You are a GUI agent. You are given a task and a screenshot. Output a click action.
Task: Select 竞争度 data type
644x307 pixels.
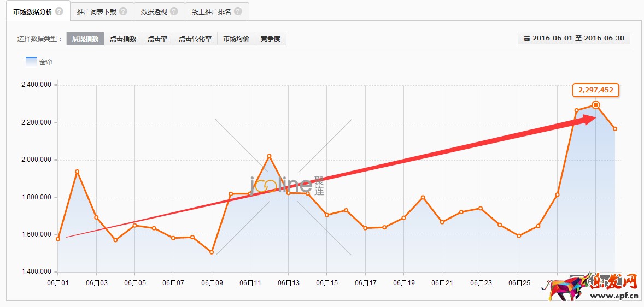[271, 39]
